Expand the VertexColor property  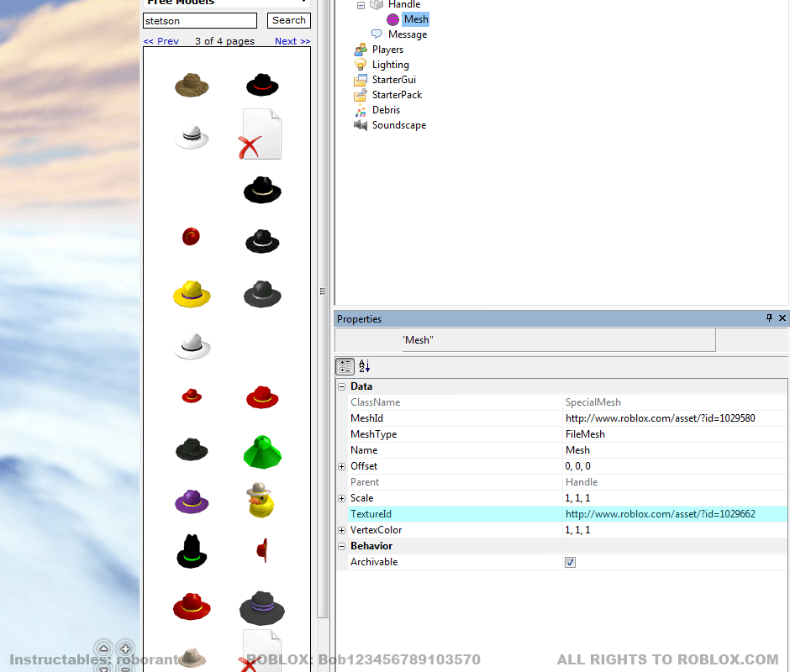tap(342, 530)
